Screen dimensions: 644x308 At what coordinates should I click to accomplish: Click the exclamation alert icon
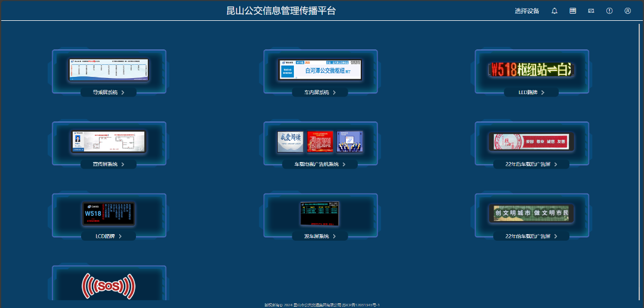click(609, 11)
